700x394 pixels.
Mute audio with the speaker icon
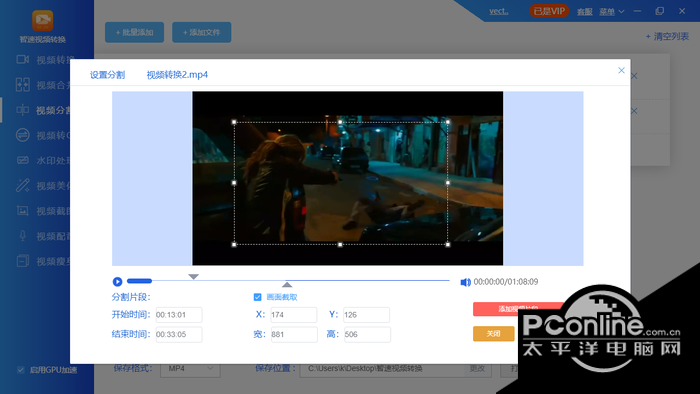[x=465, y=282]
